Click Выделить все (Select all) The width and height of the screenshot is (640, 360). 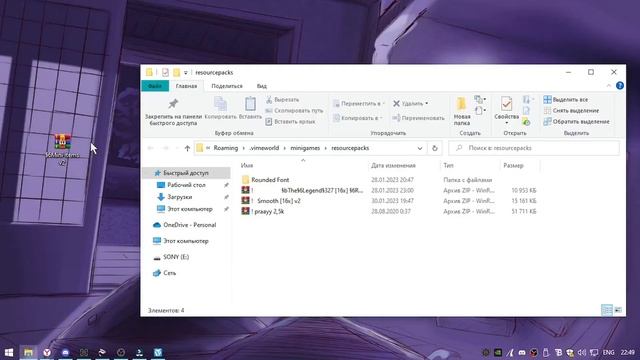pyautogui.click(x=566, y=100)
